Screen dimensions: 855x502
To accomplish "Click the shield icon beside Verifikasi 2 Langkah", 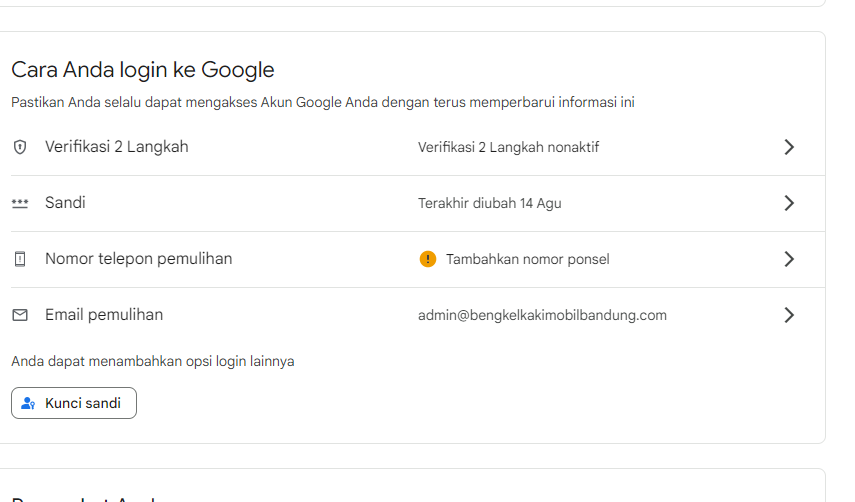I will [x=20, y=147].
